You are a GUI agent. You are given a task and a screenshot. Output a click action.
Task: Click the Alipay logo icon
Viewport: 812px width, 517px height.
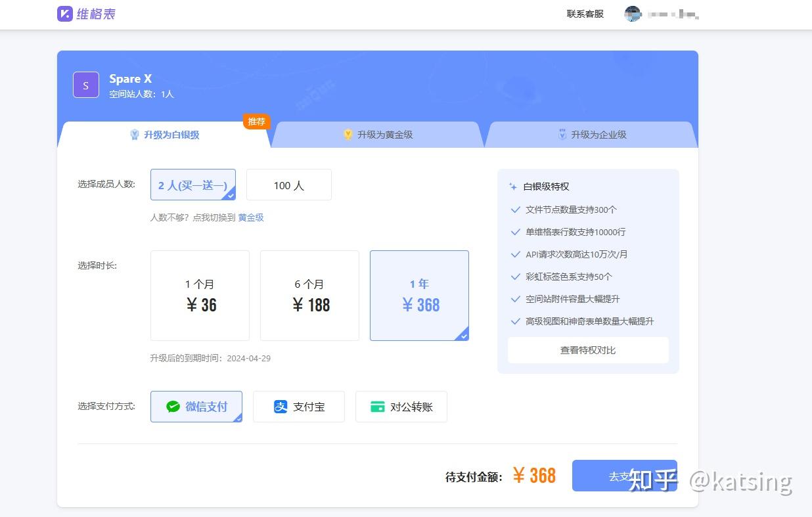pos(281,407)
